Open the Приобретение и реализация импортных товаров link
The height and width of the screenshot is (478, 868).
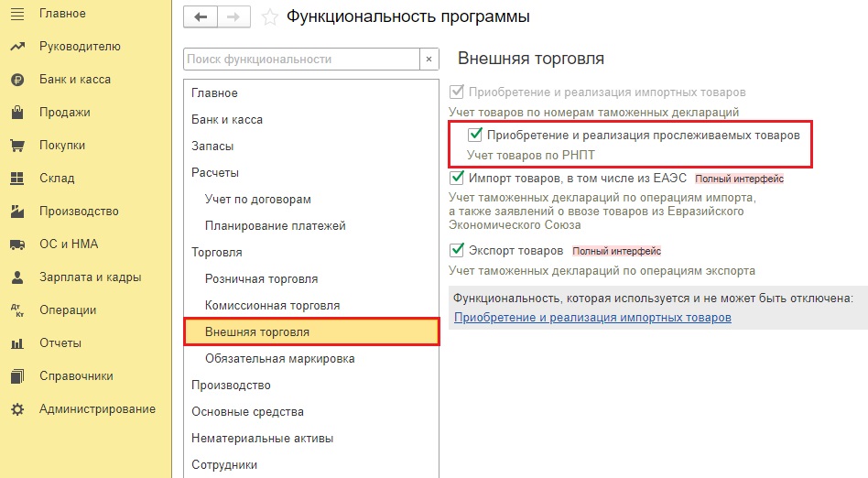[x=592, y=318]
